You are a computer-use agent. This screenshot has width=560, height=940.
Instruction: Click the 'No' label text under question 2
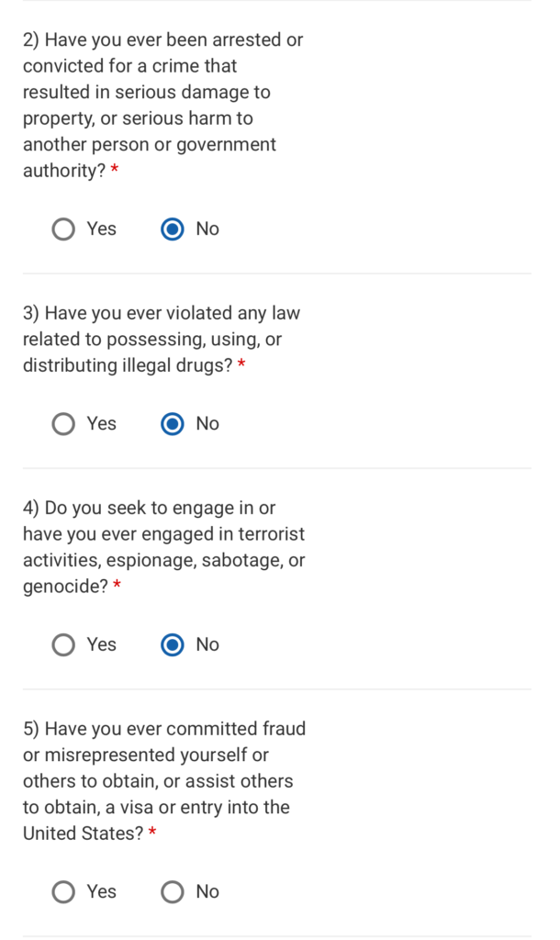[x=207, y=229]
